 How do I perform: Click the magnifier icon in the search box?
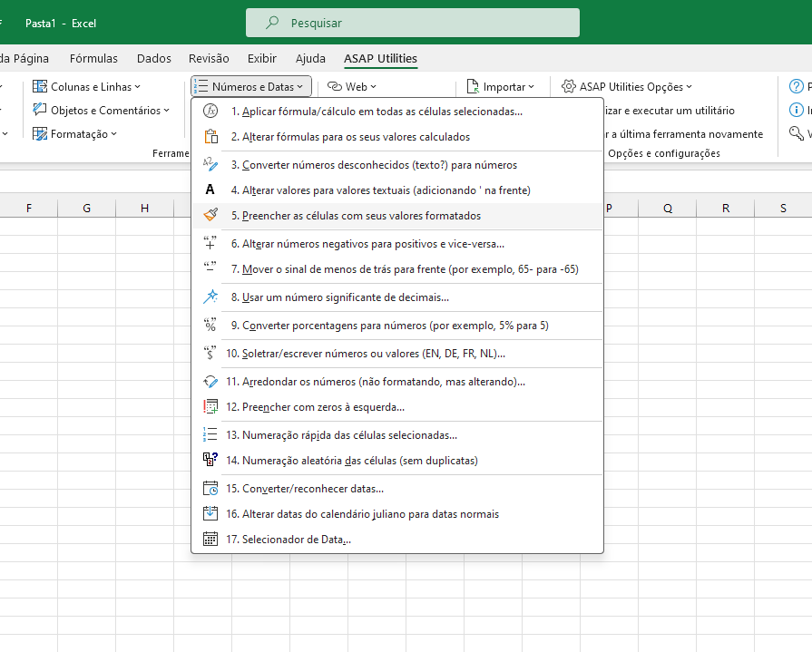272,23
